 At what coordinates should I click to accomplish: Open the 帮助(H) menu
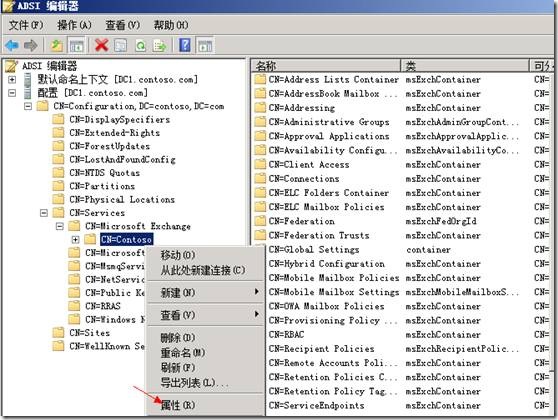point(171,25)
